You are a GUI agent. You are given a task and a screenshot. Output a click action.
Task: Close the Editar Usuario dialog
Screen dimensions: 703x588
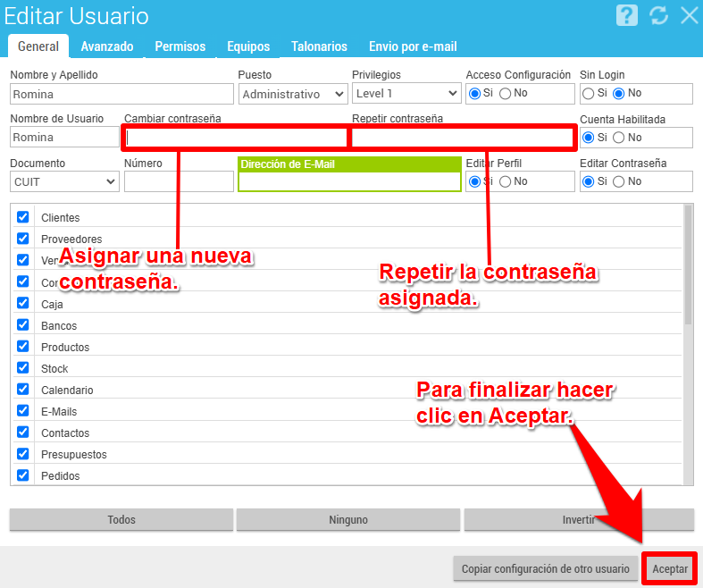point(689,15)
